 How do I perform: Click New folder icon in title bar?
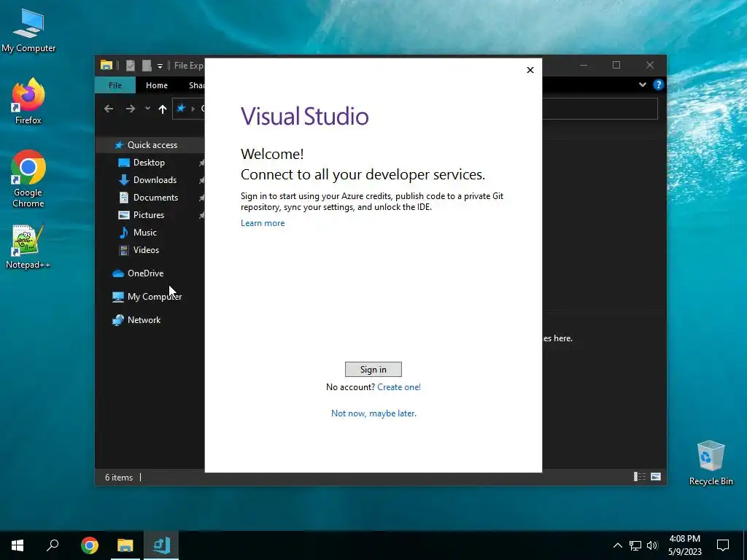coord(146,65)
